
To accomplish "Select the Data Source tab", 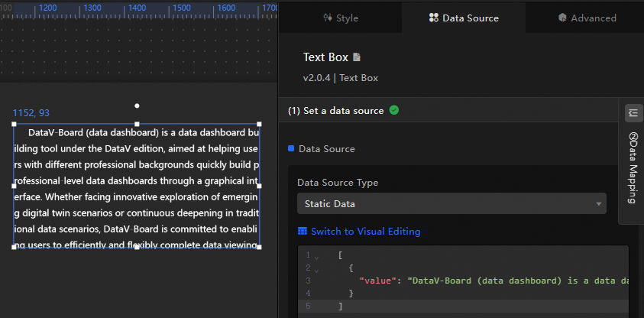I will (x=463, y=18).
